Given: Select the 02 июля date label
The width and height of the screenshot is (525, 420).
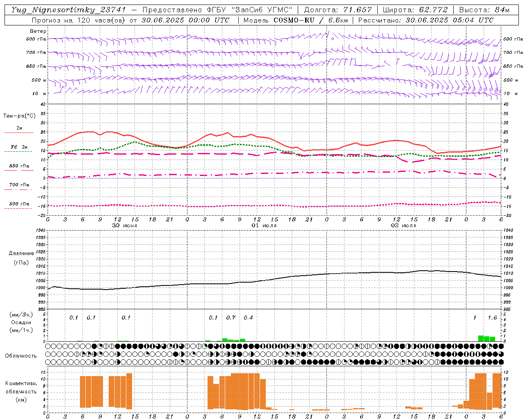Looking at the screenshot, I should [404, 226].
